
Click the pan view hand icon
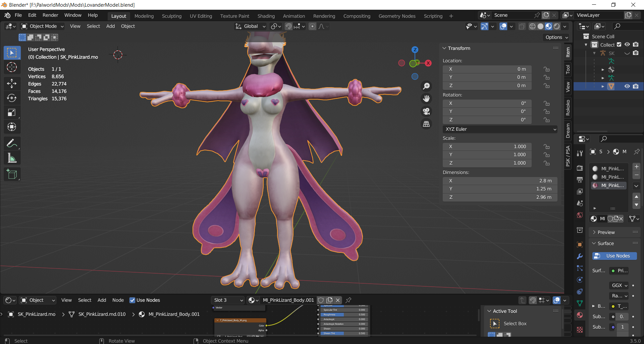426,99
